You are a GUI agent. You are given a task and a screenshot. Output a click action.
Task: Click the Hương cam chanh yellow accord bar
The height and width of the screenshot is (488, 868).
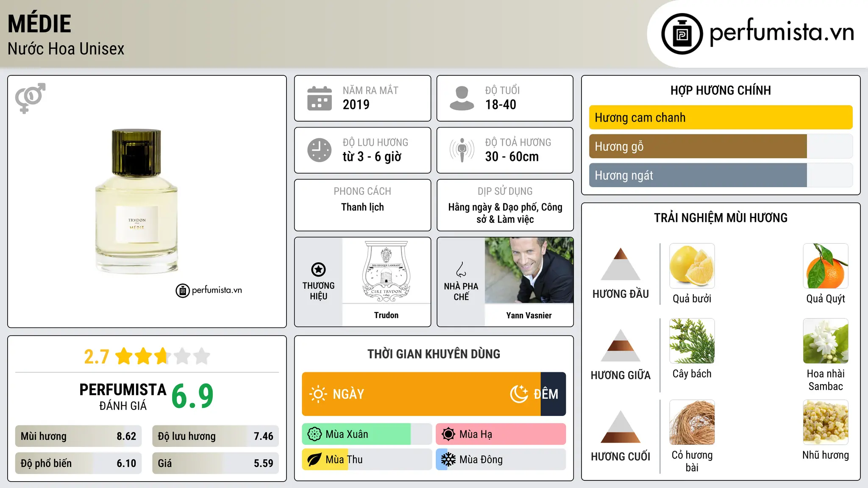tap(721, 117)
